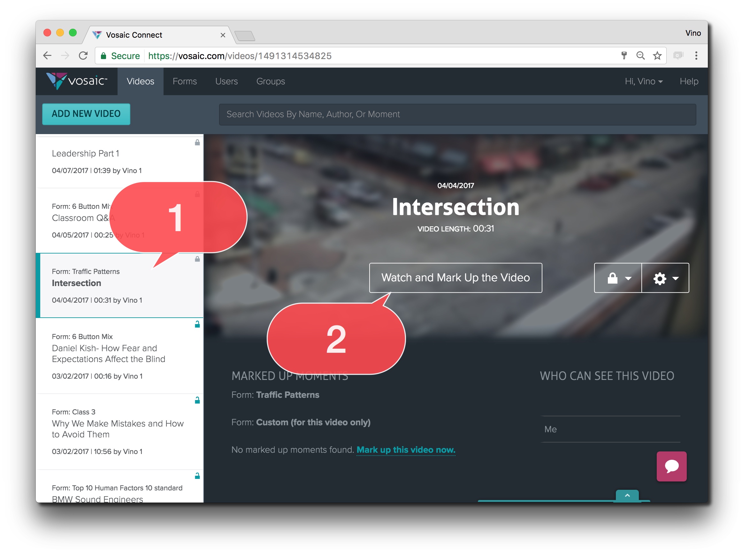This screenshot has width=750, height=560.
Task: Click Watch and Mark Up the Video
Action: pyautogui.click(x=455, y=278)
